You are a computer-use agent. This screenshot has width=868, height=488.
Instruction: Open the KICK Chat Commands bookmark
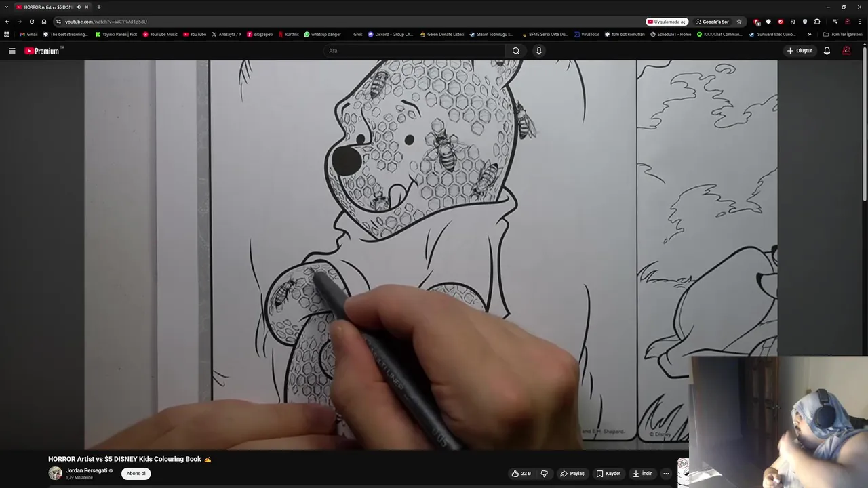click(720, 34)
